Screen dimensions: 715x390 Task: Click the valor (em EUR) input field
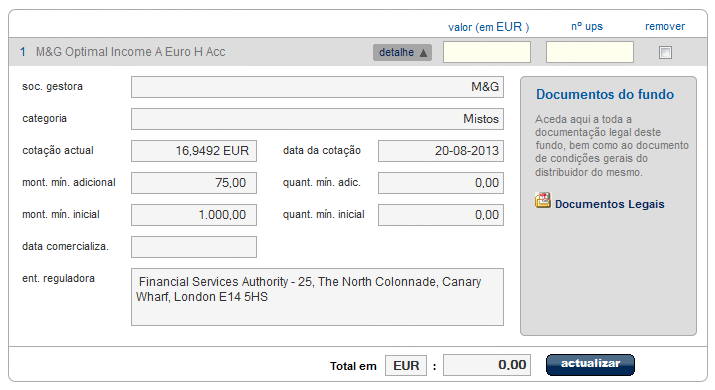[x=487, y=52]
